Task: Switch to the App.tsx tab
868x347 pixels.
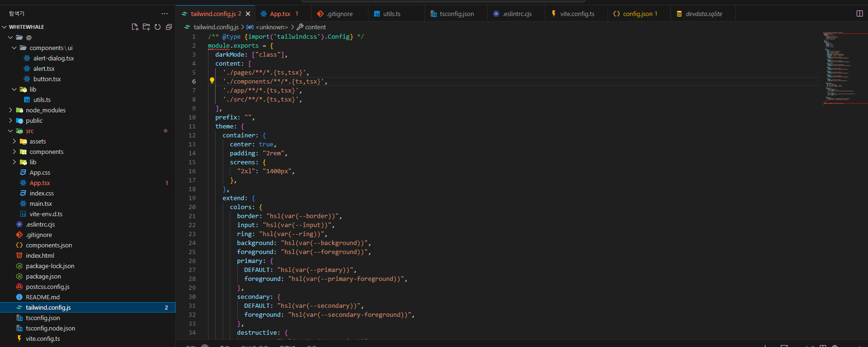Action: click(x=279, y=14)
